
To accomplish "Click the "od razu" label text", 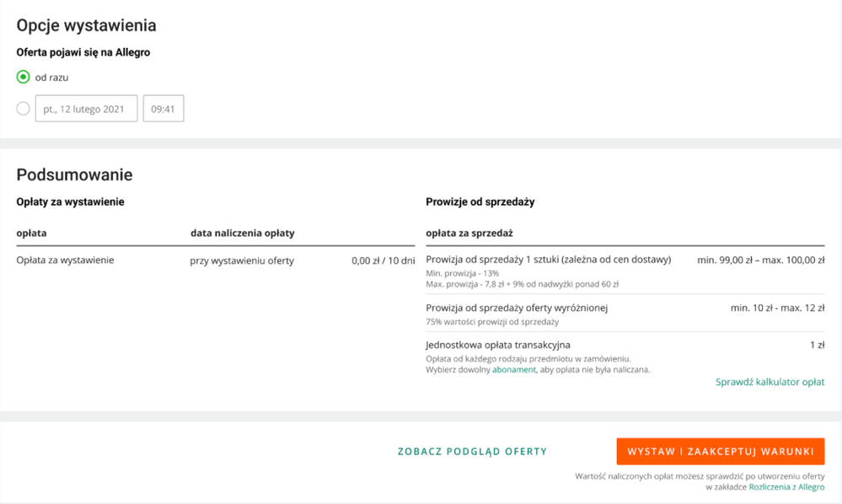I will (x=52, y=78).
